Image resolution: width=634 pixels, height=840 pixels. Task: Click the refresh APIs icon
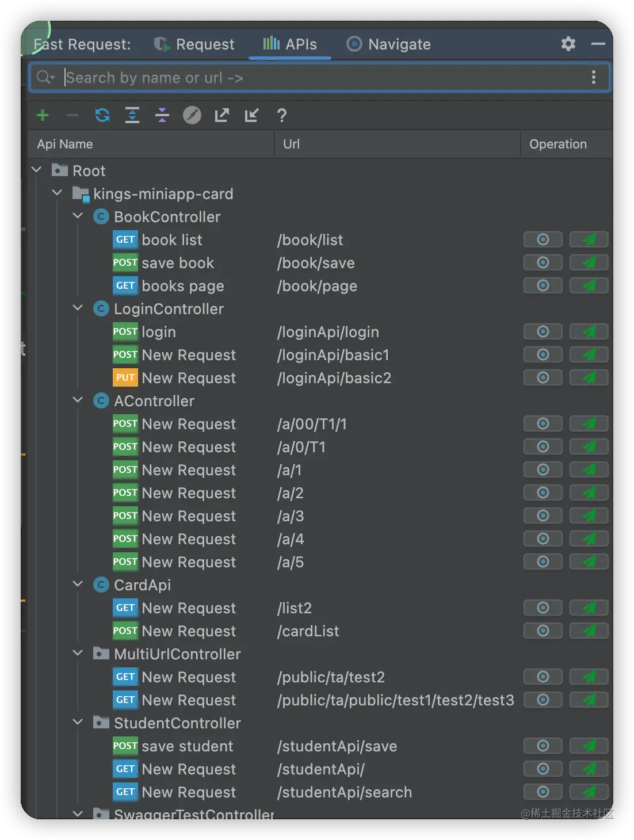102,115
